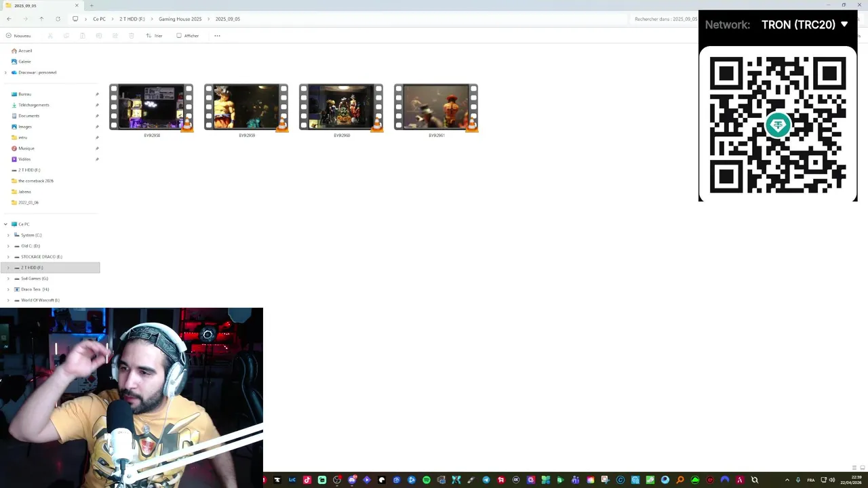Viewport: 868px width, 488px height.
Task: Select the BY9I2960 video thumbnail
Action: point(341,107)
